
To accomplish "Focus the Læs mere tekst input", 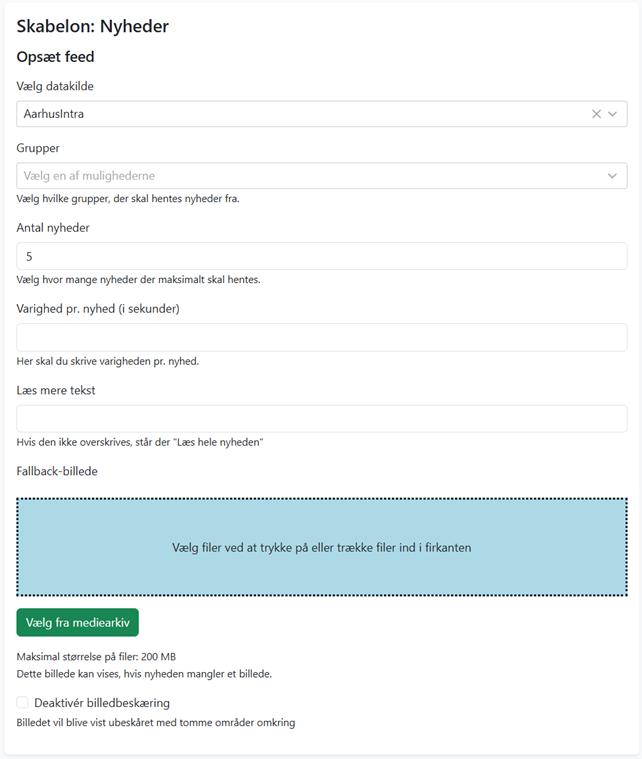I will (321, 418).
